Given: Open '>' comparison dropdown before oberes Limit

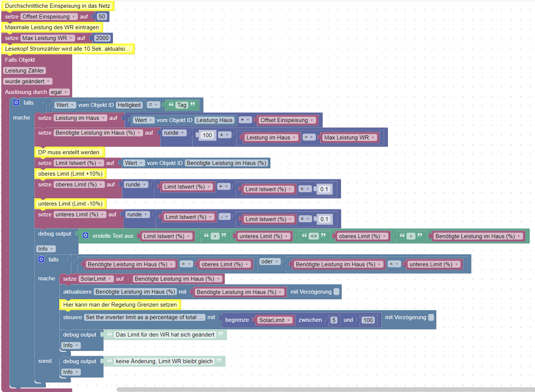Looking at the screenshot, I should point(186,264).
